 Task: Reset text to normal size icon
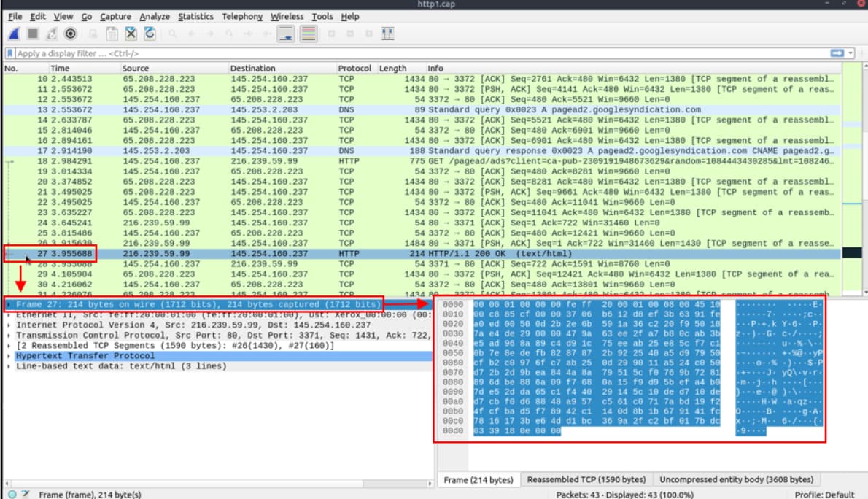[x=368, y=34]
